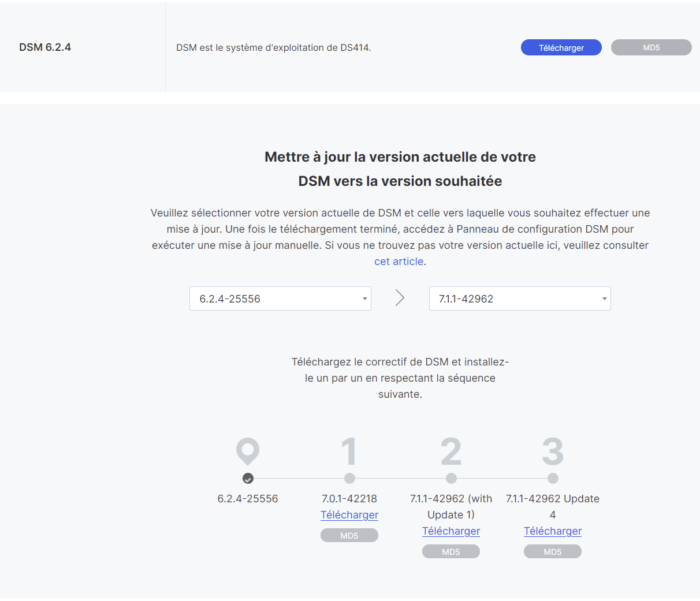
Task: Click the timeline dot for step 1
Action: click(x=349, y=478)
